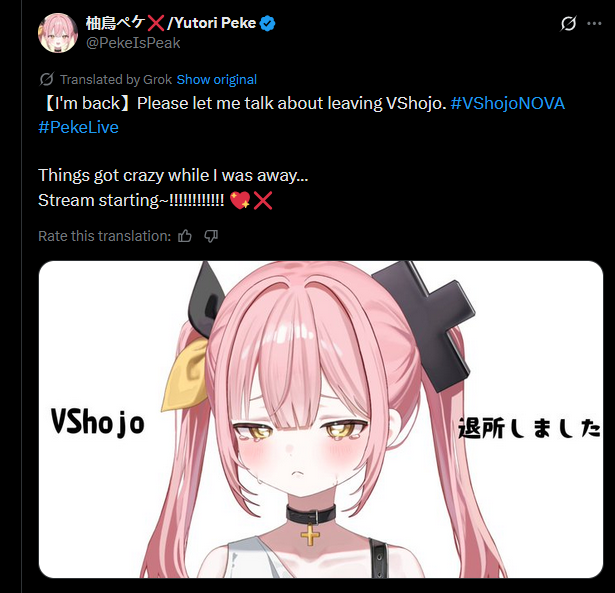Rate translation with thumbs down
The image size is (615, 593).
click(x=211, y=236)
